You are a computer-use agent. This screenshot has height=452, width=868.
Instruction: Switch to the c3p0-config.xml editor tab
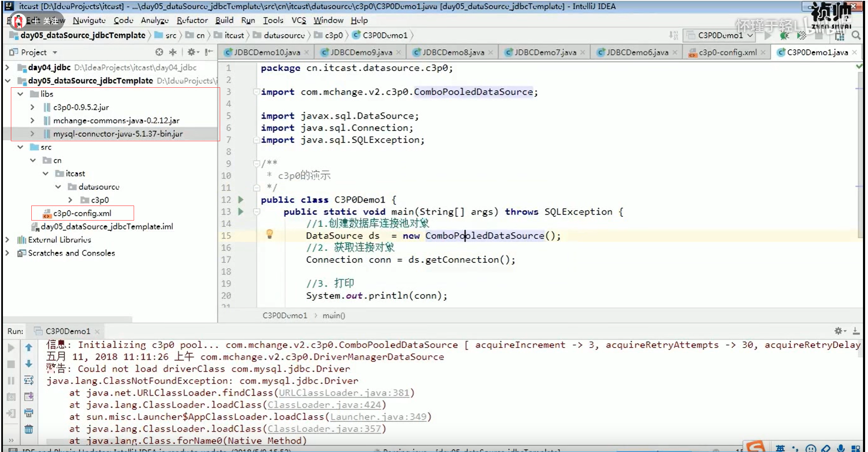727,52
